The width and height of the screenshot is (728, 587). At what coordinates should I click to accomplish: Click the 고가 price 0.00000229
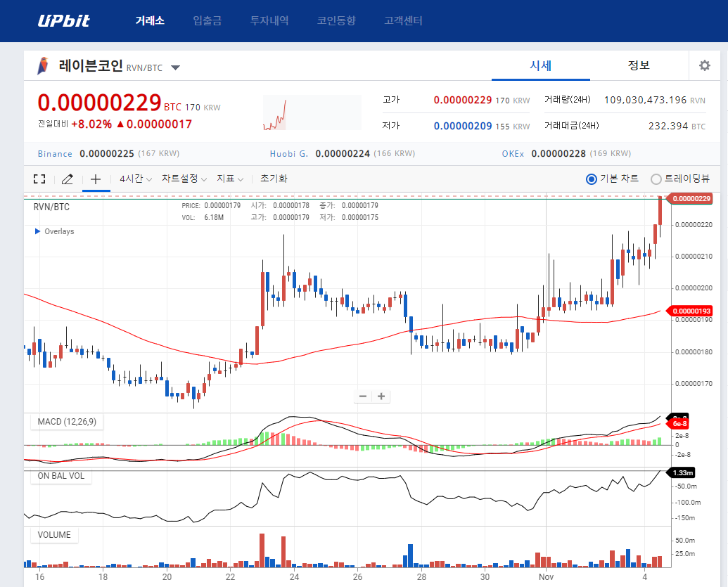tap(462, 100)
